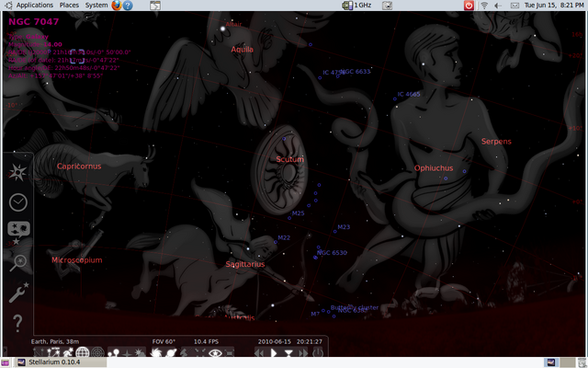Toggle cardinal points display

click(x=127, y=352)
